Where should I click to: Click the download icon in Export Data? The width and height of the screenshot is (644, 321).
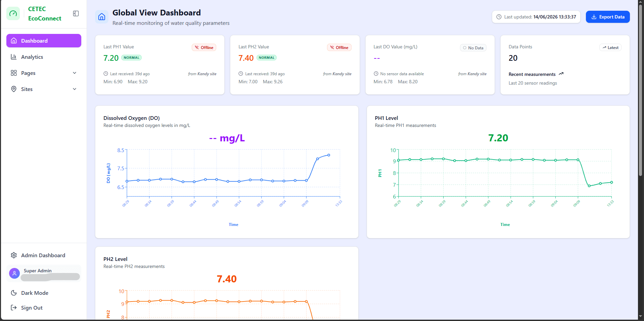(594, 17)
